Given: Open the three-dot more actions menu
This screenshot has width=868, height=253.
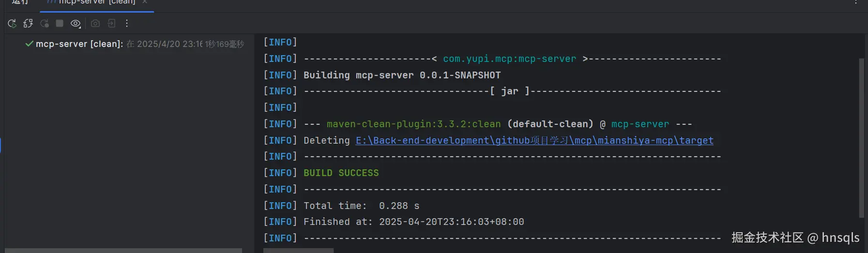Looking at the screenshot, I should click(127, 23).
